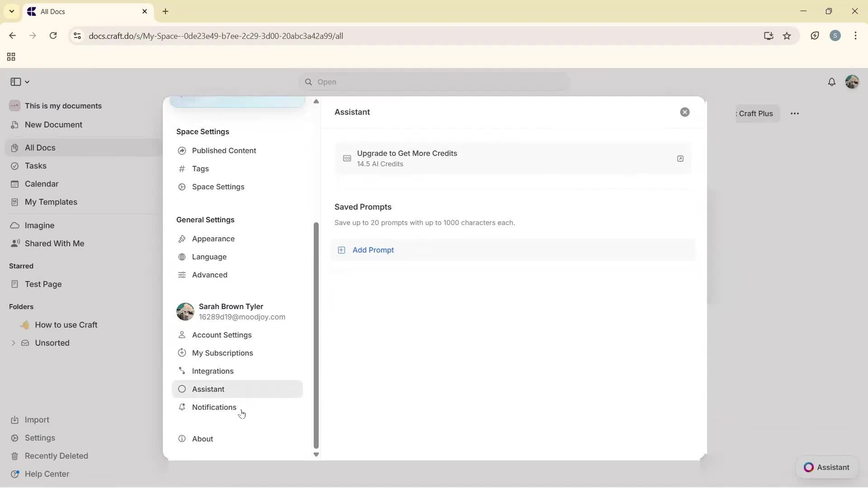Open the About section
The image size is (868, 488).
pyautogui.click(x=202, y=438)
